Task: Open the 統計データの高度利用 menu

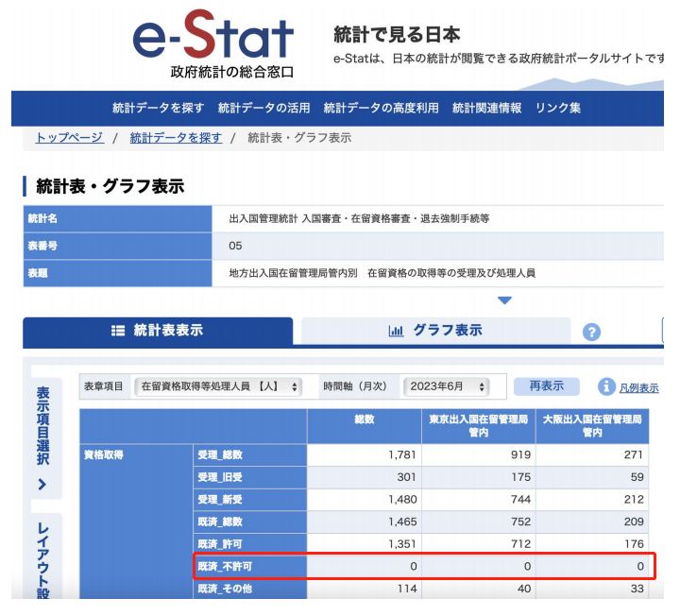Action: pos(381,108)
